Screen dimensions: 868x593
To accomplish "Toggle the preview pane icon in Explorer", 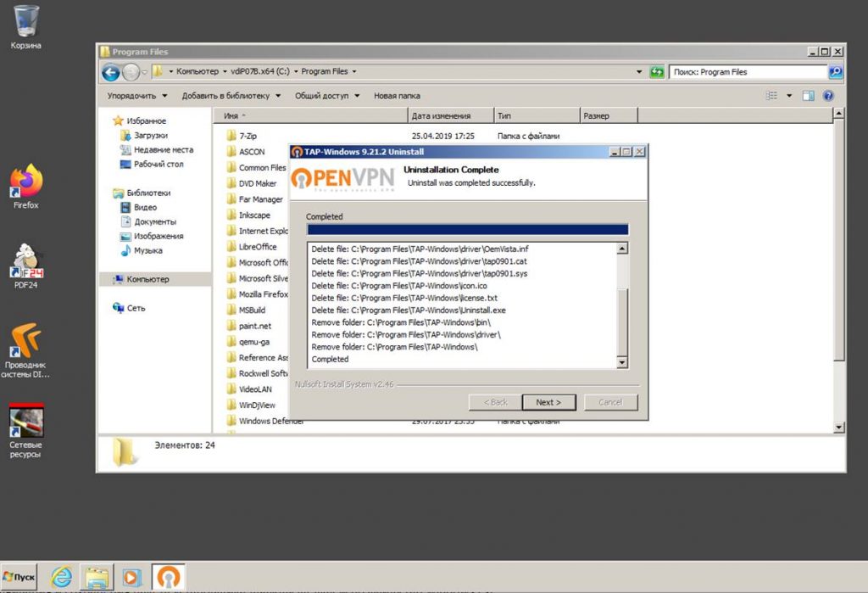I will [808, 96].
